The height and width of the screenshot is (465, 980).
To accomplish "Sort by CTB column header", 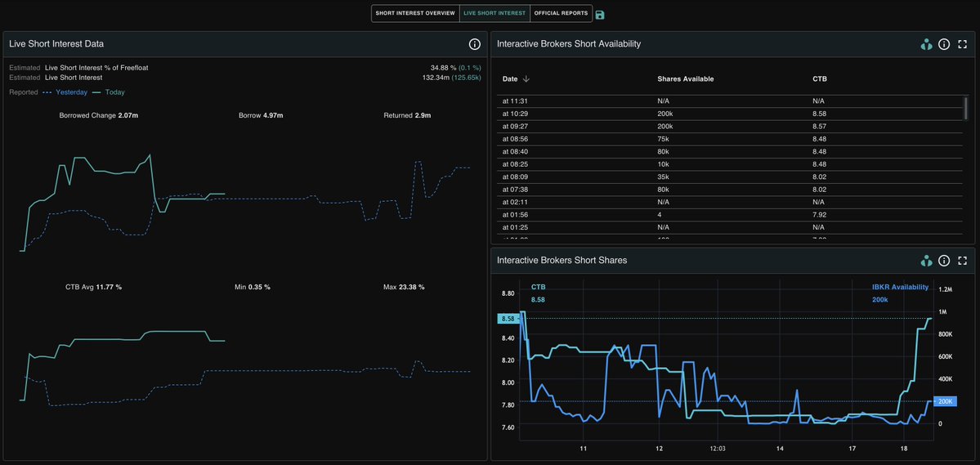I will 819,78.
